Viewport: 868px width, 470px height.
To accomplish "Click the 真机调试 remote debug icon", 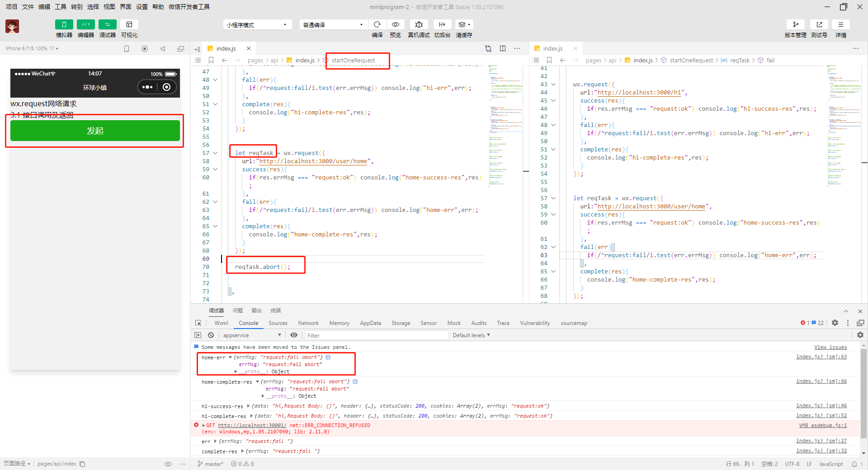I will point(419,24).
